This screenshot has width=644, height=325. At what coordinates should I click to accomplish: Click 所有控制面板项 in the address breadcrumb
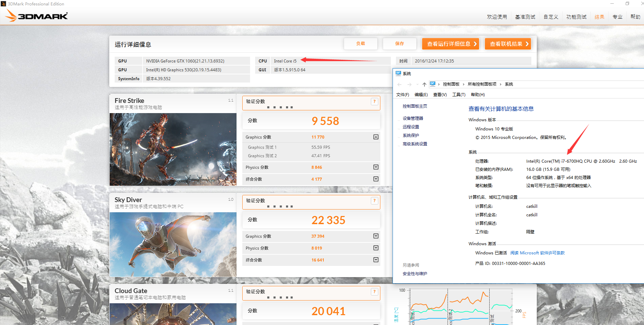pyautogui.click(x=482, y=84)
